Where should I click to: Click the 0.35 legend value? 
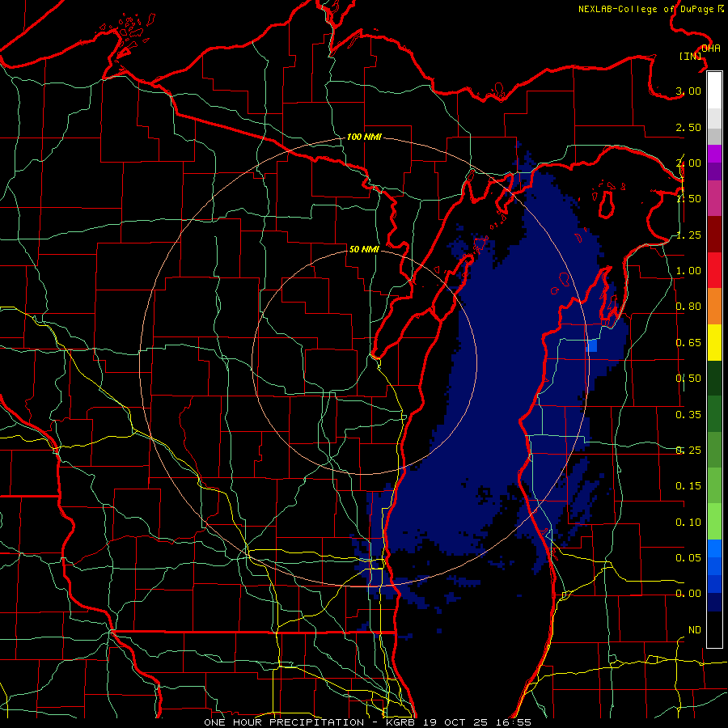pyautogui.click(x=688, y=415)
